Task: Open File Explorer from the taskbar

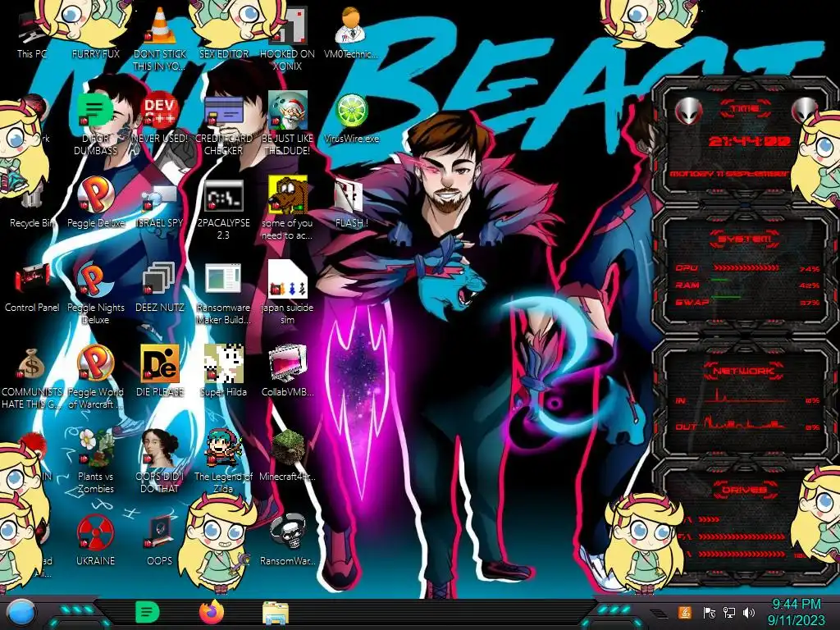Action: (276, 614)
